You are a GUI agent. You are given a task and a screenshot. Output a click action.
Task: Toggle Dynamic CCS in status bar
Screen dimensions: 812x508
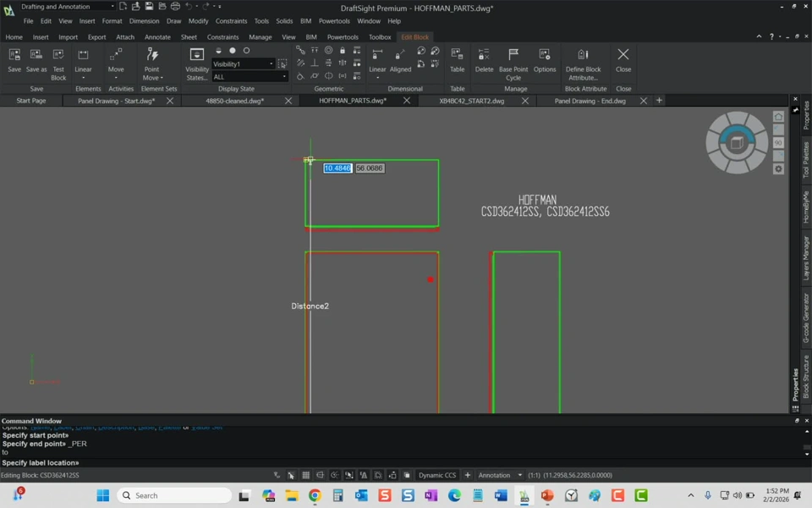pyautogui.click(x=437, y=475)
